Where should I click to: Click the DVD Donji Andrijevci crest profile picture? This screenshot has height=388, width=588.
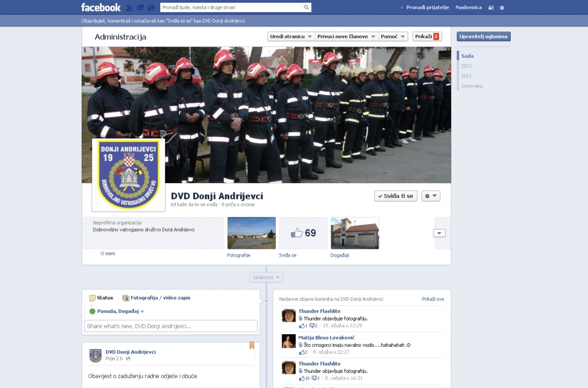(128, 175)
